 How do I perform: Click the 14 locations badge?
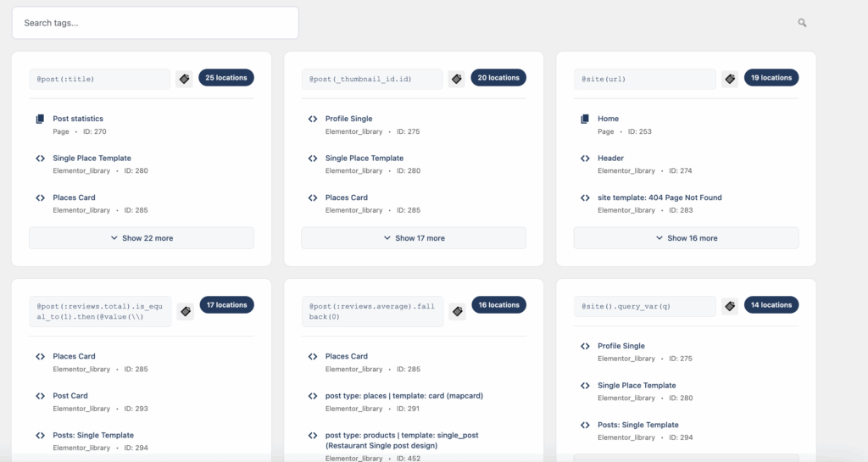(771, 305)
